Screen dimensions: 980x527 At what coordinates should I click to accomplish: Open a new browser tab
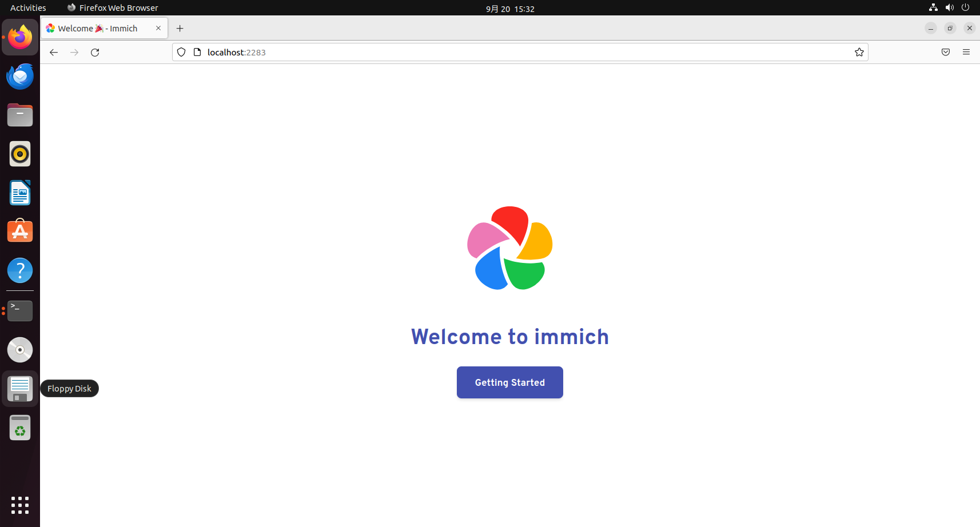pos(180,28)
